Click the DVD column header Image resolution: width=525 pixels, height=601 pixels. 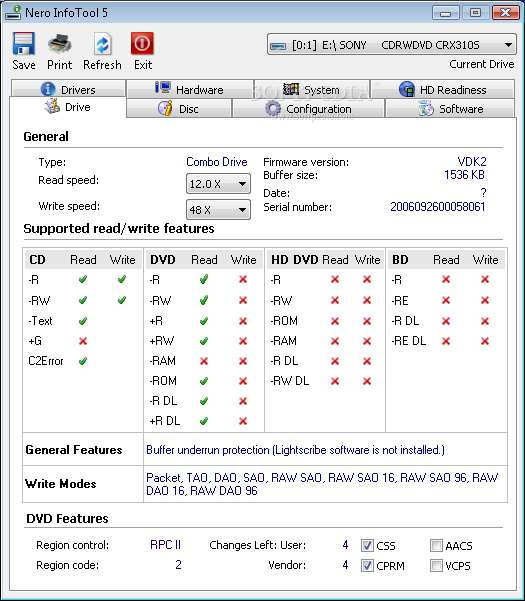pyautogui.click(x=163, y=259)
